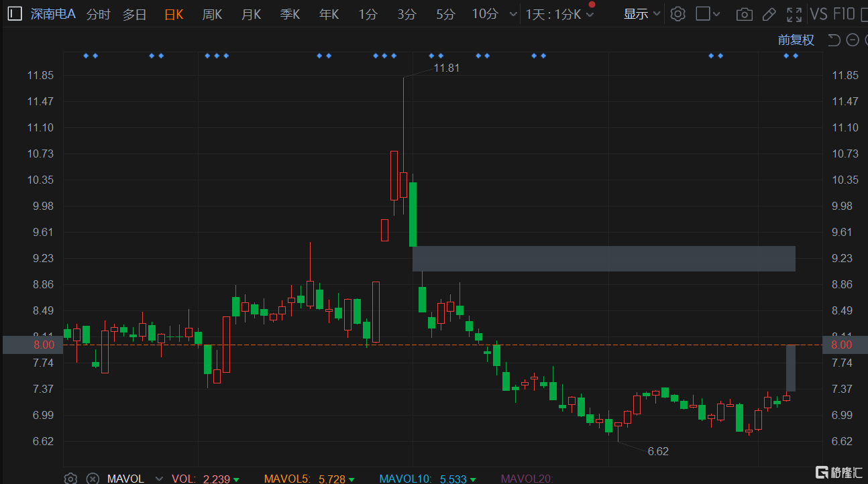Switch to 3分 three-minute chart
The height and width of the screenshot is (484, 868).
406,14
